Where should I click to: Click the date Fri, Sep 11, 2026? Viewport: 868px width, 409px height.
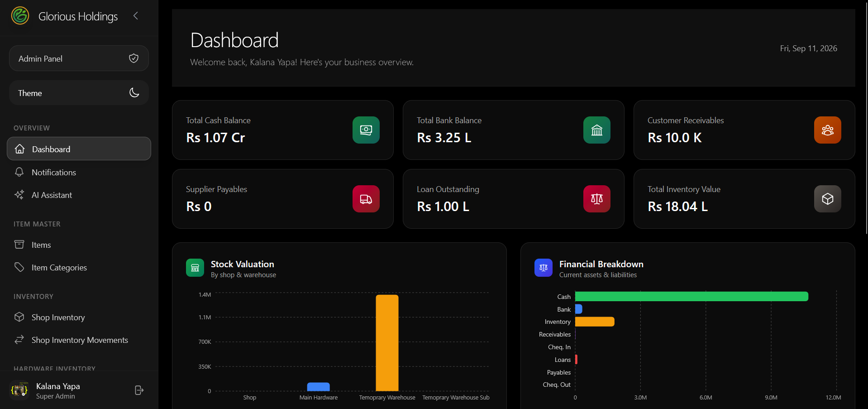pyautogui.click(x=808, y=48)
